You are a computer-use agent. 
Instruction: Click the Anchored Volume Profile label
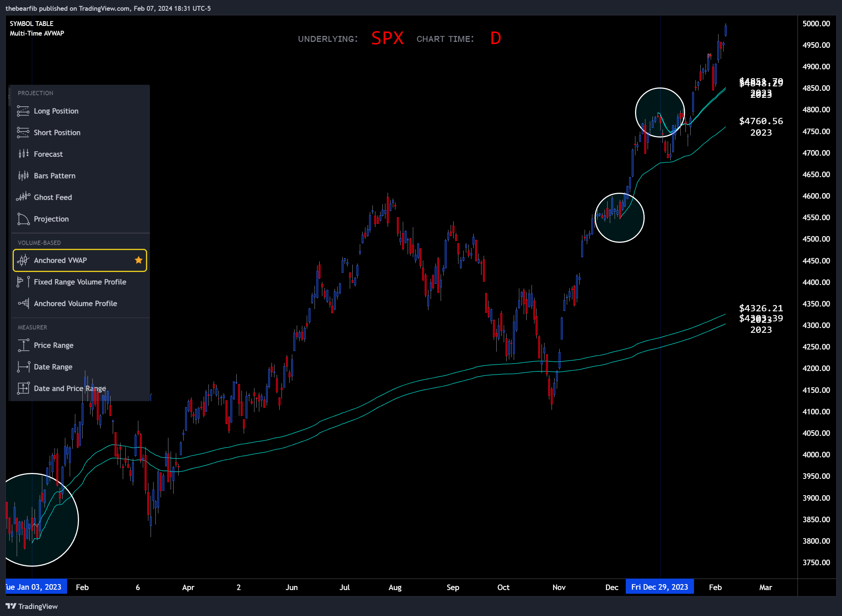pos(75,304)
